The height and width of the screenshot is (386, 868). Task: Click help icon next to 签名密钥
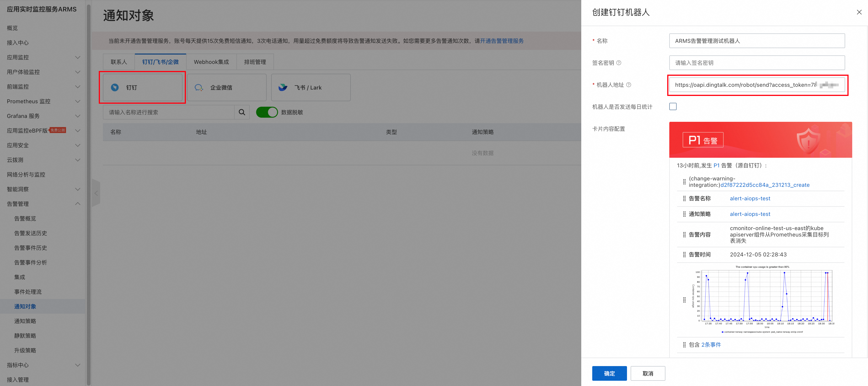point(619,63)
